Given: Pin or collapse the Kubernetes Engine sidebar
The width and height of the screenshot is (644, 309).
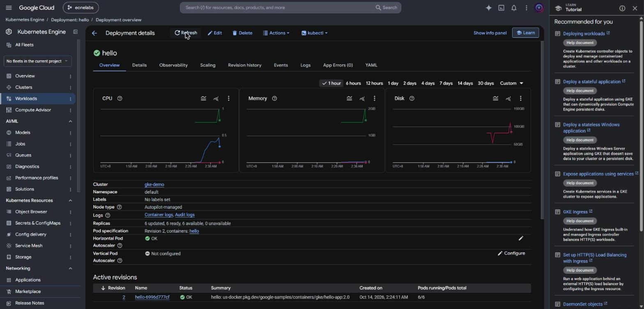Looking at the screenshot, I should coord(76,32).
